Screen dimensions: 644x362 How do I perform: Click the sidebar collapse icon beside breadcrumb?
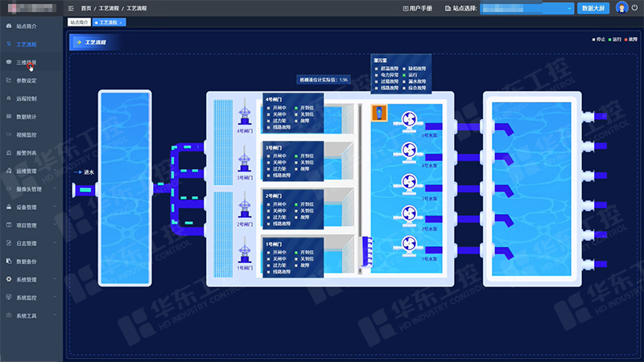(x=71, y=8)
